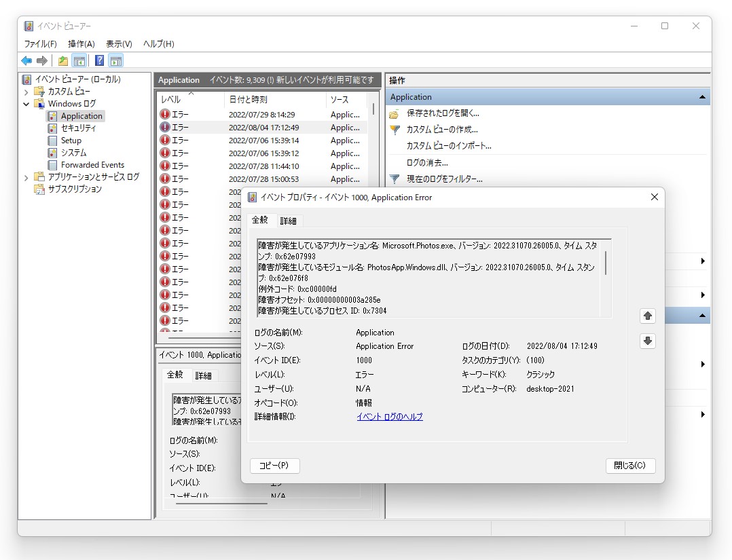
Task: Click 保存されたログを開く... action
Action: [443, 113]
